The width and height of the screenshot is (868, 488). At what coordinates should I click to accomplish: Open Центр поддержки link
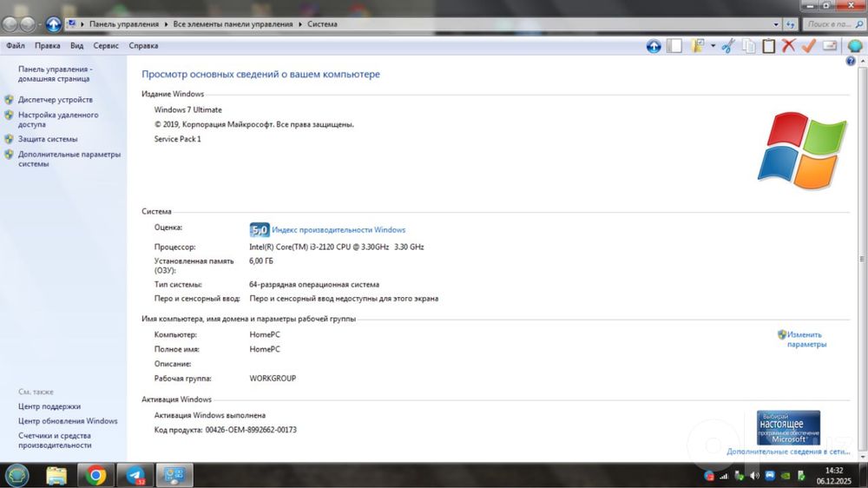click(49, 406)
